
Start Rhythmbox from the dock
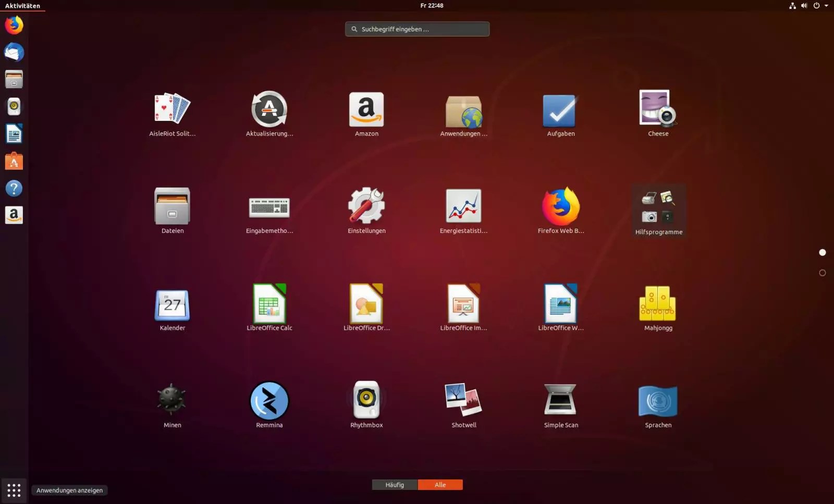point(14,106)
